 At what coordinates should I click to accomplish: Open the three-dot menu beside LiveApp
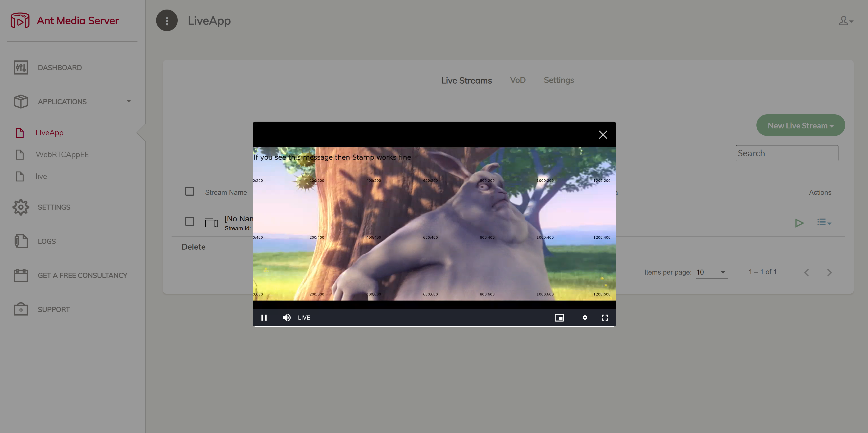pyautogui.click(x=167, y=20)
